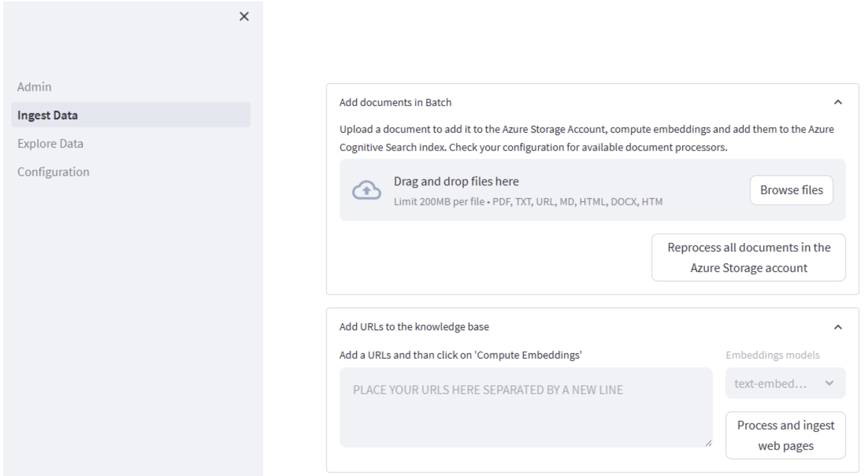Focus the URLs text area
868x476 pixels.
[525, 407]
